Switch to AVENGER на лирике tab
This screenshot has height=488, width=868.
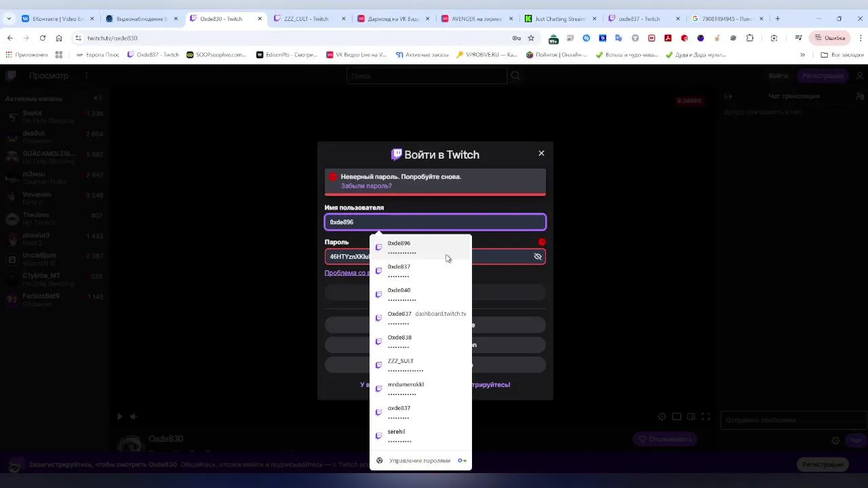coord(478,18)
